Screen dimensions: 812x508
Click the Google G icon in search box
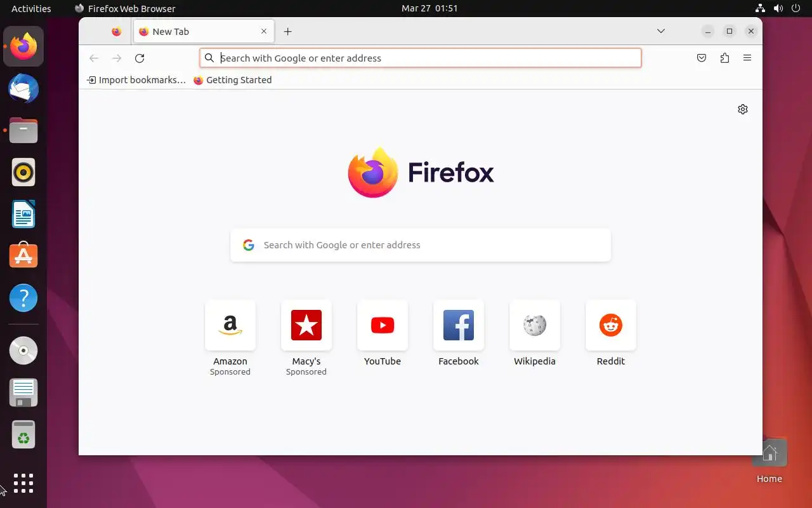click(x=249, y=245)
